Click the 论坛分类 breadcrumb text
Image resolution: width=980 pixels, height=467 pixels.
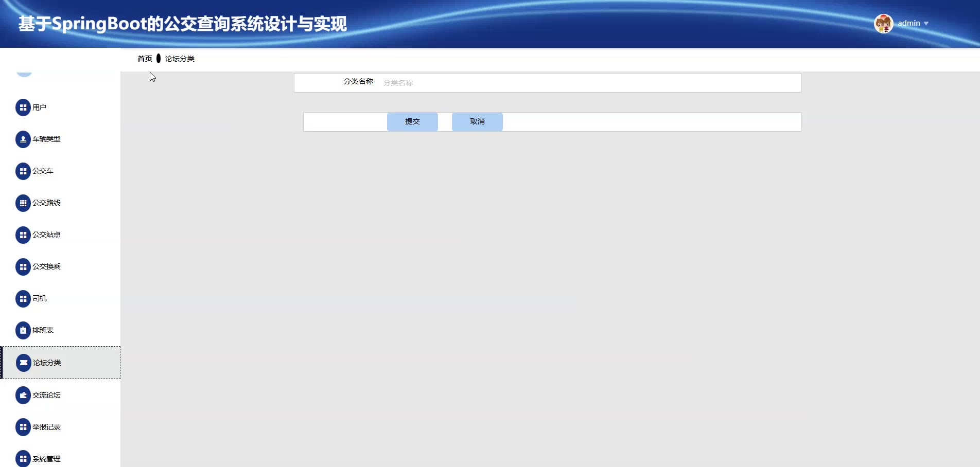[x=180, y=59]
